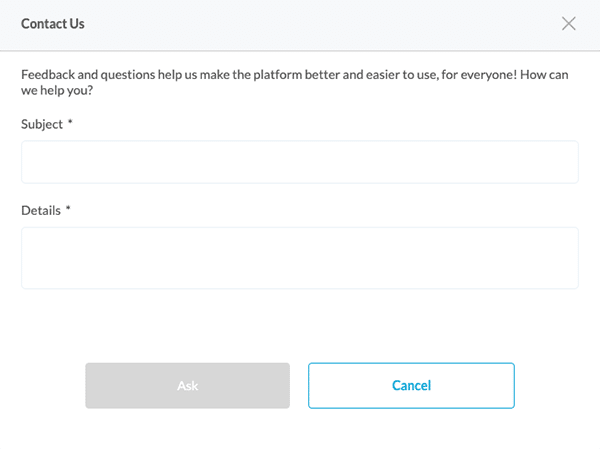The image size is (600, 449).
Task: Click the Cancel button
Action: [411, 386]
